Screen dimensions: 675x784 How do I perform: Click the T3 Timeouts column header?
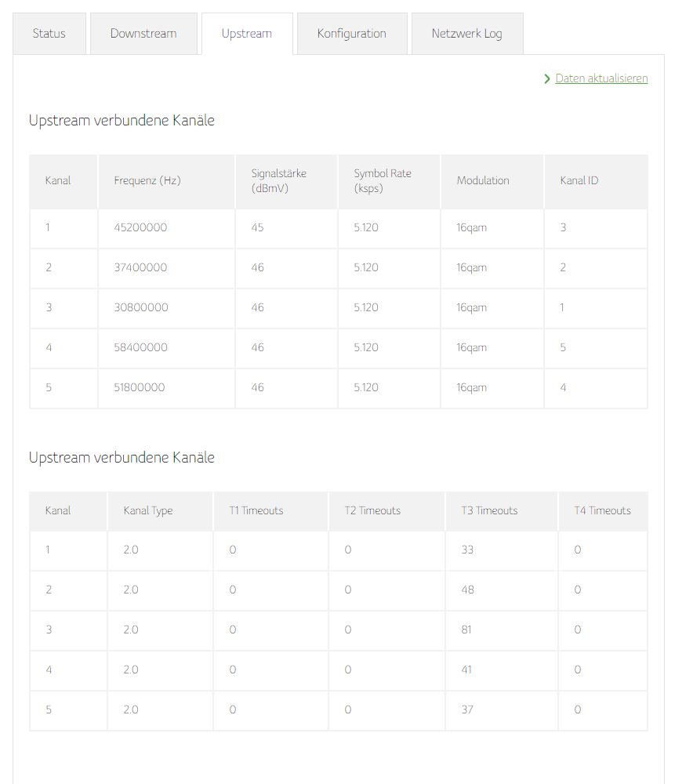[489, 510]
